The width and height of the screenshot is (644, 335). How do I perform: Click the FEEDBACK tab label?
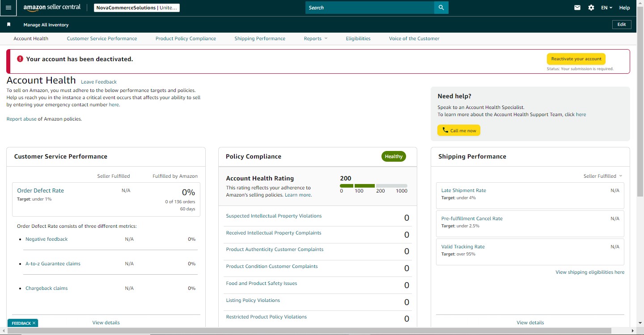[21, 323]
